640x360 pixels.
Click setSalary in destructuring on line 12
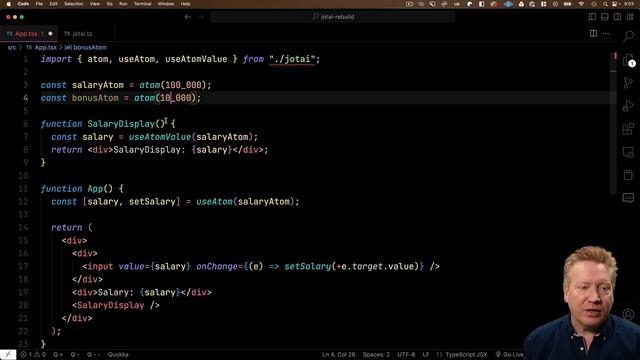[x=152, y=202]
